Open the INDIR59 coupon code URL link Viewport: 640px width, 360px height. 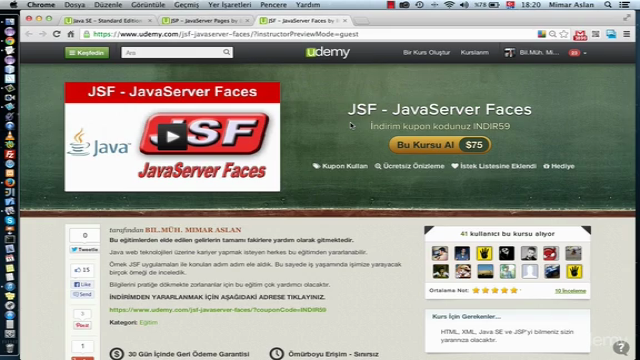218,310
